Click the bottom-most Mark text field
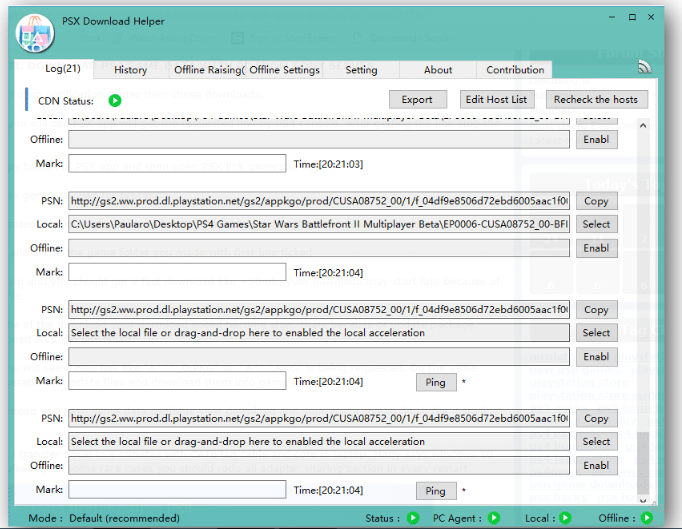 click(x=177, y=490)
